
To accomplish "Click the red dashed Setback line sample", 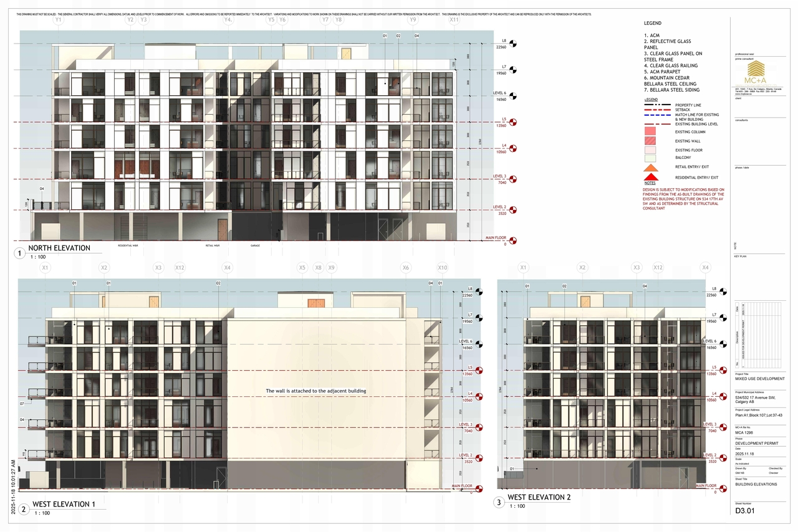I will point(657,110).
